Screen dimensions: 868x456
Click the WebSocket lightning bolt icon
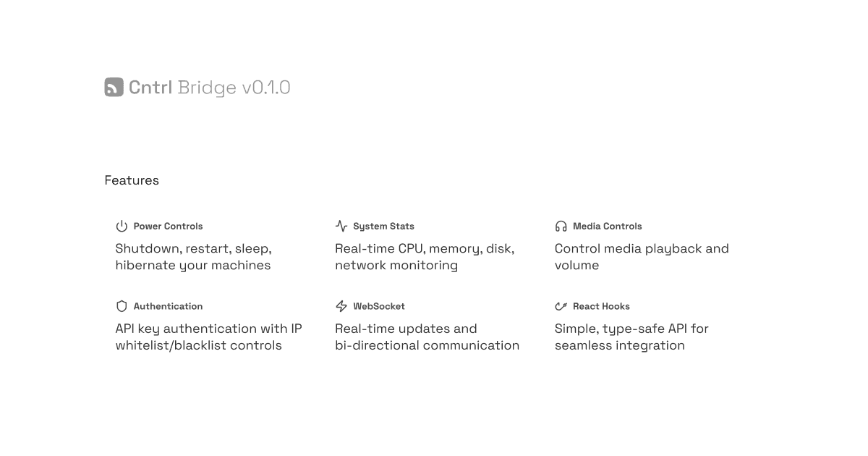tap(341, 306)
